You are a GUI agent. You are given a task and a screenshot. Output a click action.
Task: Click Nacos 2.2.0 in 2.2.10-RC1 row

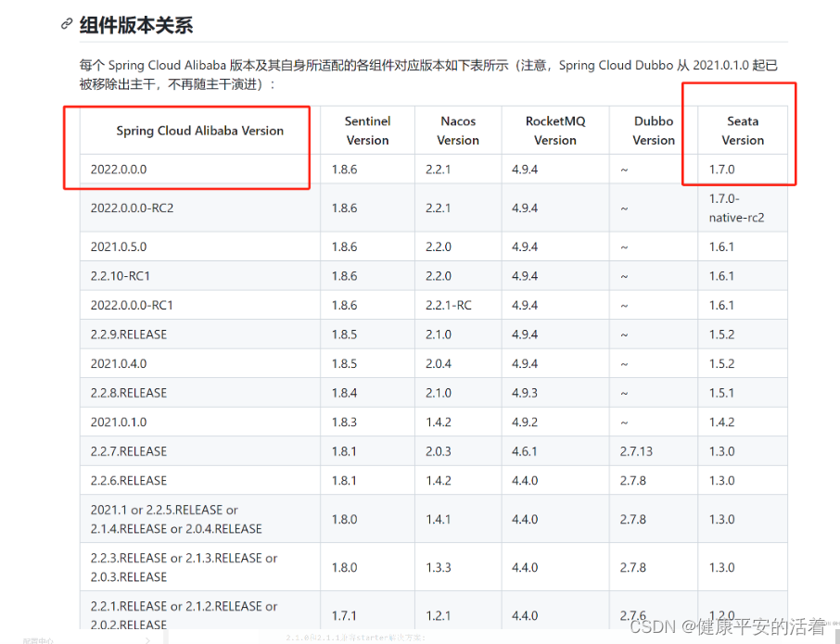click(x=439, y=276)
